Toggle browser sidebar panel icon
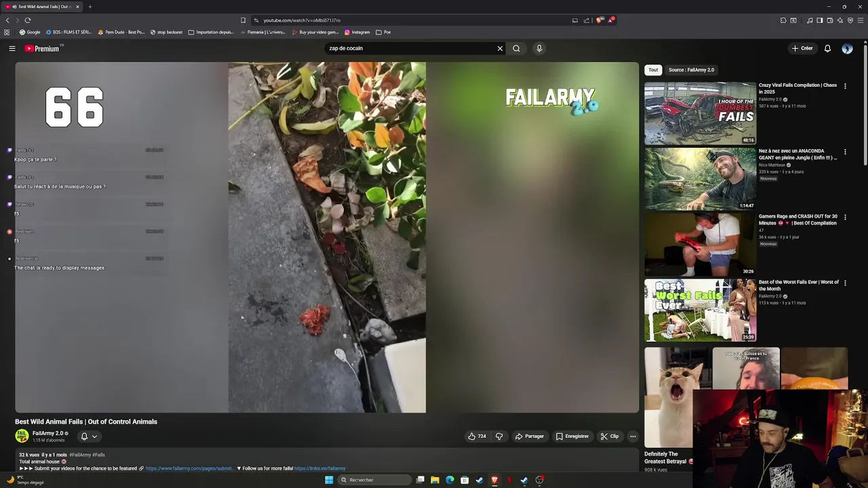 point(820,20)
